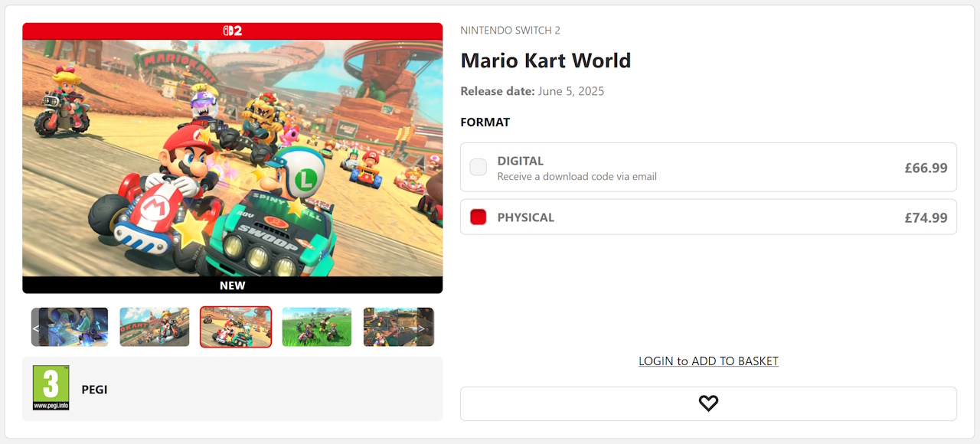Click the Mario Kart World title
This screenshot has height=444, width=980.
tap(545, 60)
